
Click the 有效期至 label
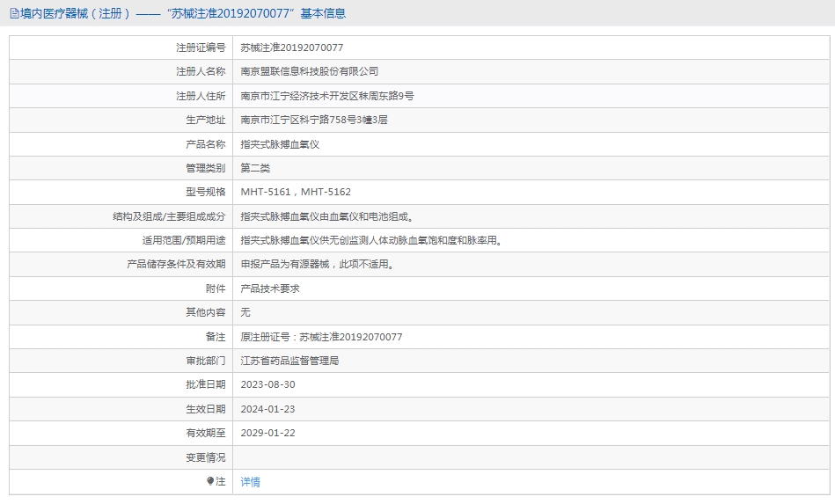[206, 433]
